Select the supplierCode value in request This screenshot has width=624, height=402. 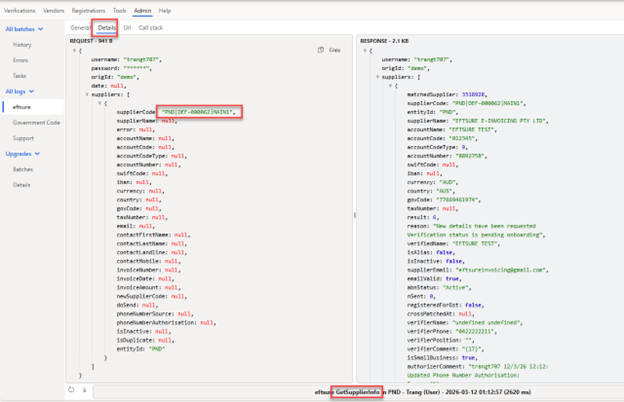coord(198,112)
